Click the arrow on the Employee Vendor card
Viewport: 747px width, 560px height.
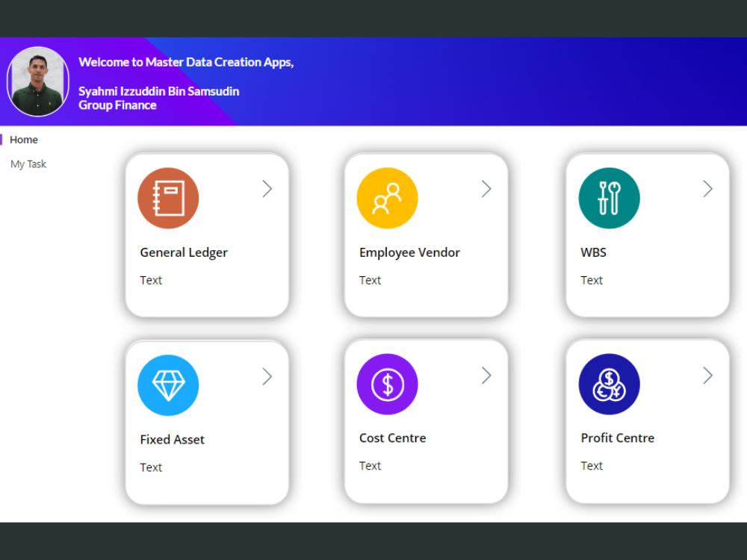(x=486, y=189)
